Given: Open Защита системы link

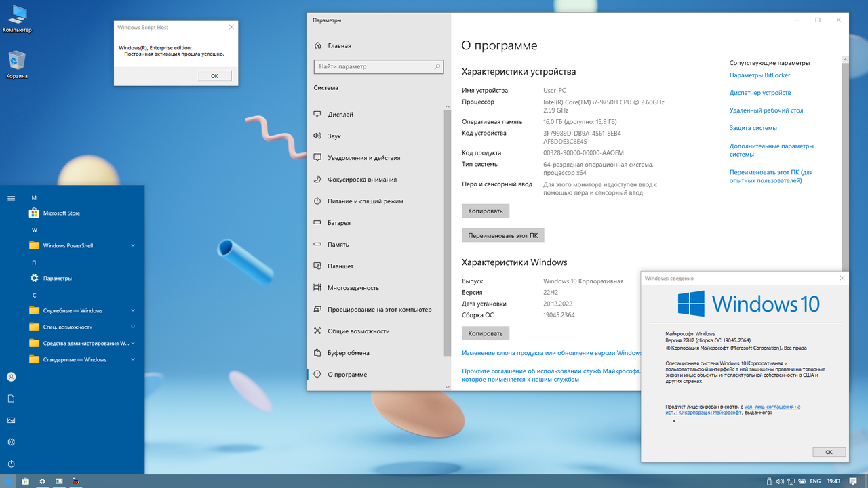Looking at the screenshot, I should tap(753, 128).
